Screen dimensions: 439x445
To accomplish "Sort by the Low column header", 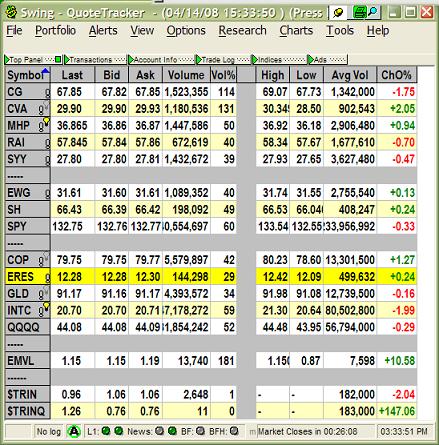I will [306, 75].
